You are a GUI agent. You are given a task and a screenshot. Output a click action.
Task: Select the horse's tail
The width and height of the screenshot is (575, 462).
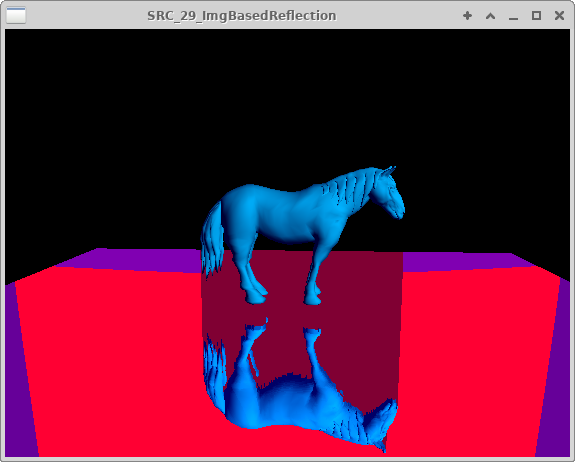click(213, 238)
